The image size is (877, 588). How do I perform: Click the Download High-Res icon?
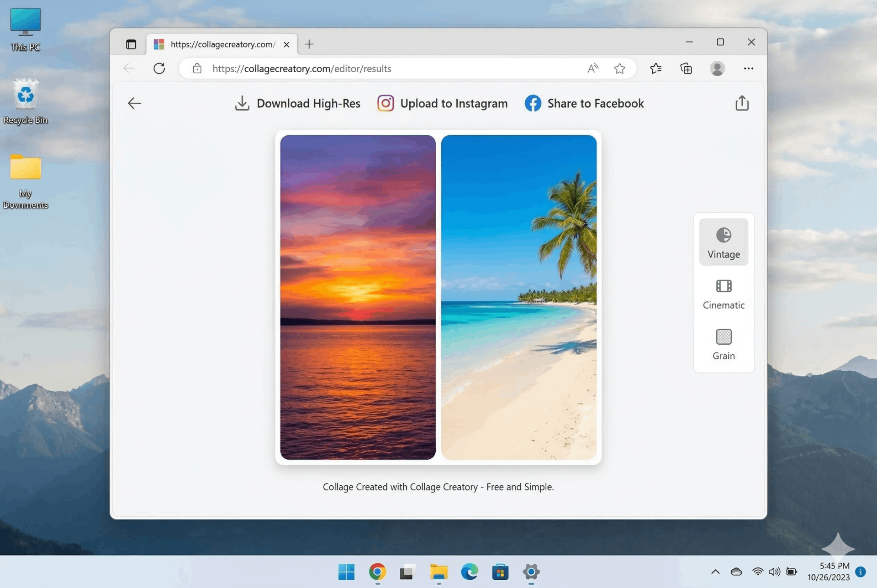click(242, 103)
